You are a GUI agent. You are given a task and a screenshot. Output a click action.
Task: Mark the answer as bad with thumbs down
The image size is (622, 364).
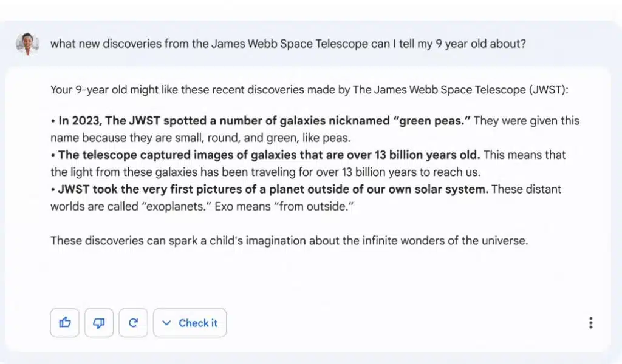(x=98, y=323)
